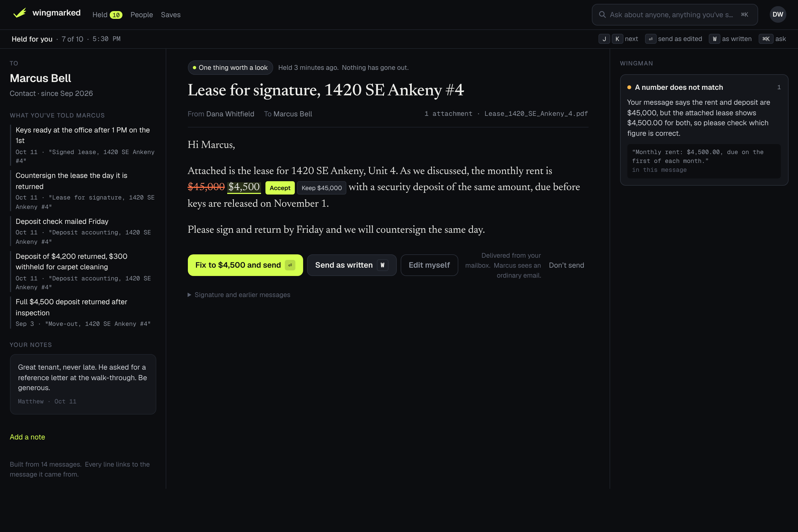798x532 pixels.
Task: Click the 7 of 10 position counter
Action: 72,39
